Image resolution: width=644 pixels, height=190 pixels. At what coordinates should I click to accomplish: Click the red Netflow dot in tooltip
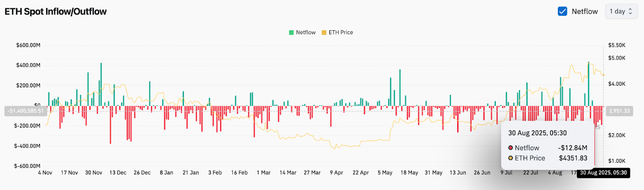[x=510, y=148]
